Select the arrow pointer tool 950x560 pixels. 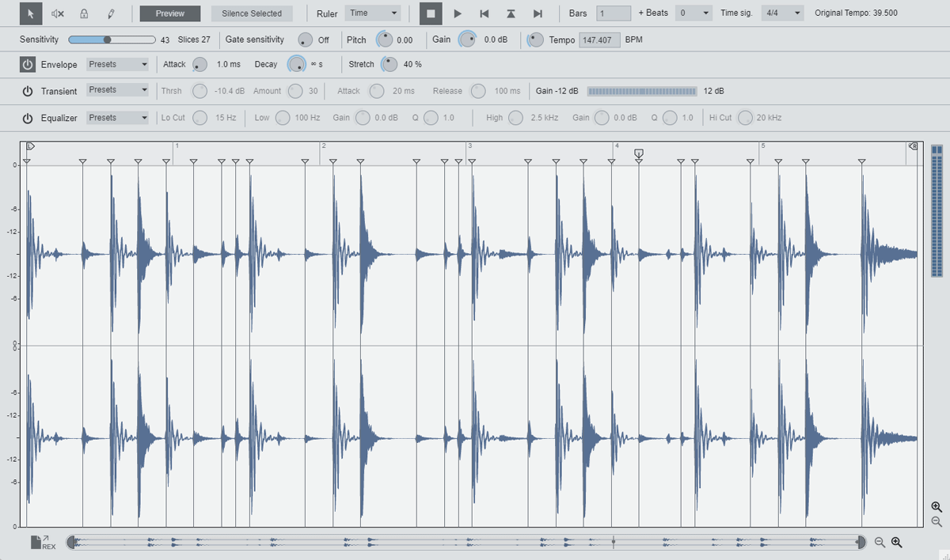pyautogui.click(x=31, y=13)
